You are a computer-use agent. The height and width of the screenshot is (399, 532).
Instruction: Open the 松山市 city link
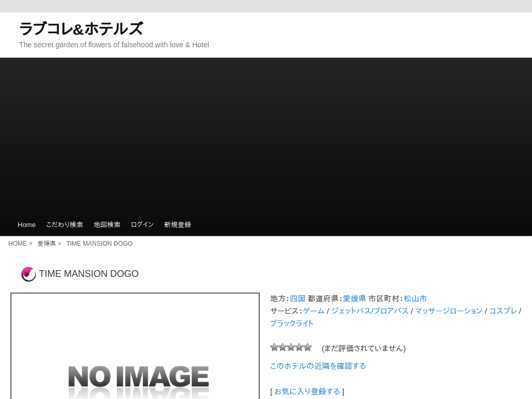coord(415,299)
